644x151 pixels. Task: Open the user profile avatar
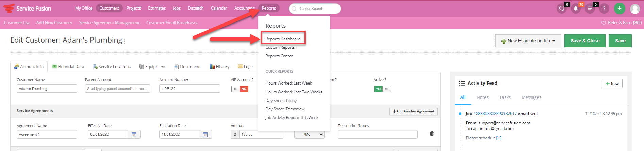coord(635,9)
